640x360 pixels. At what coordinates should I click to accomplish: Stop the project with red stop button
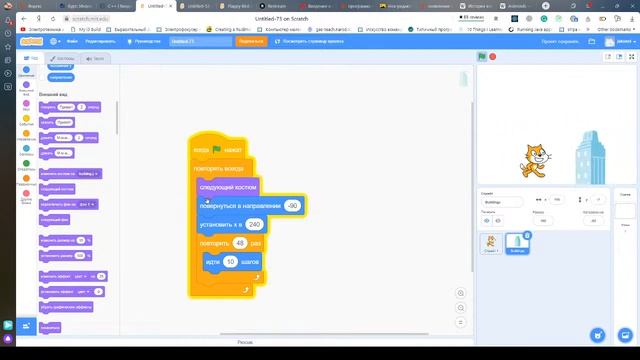493,57
